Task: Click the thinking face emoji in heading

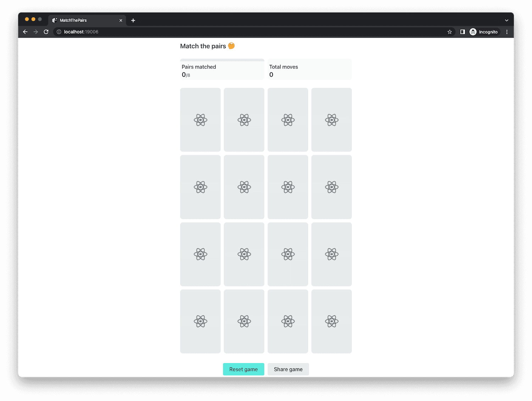Action: [232, 46]
